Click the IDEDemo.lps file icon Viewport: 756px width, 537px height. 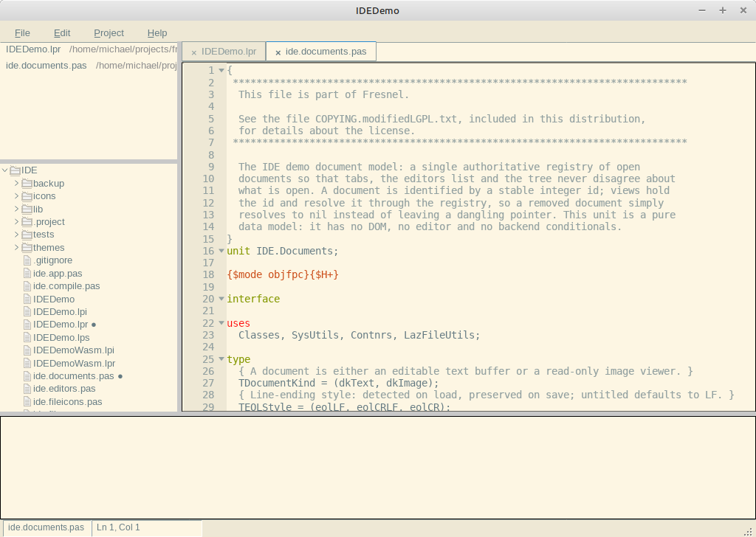27,337
